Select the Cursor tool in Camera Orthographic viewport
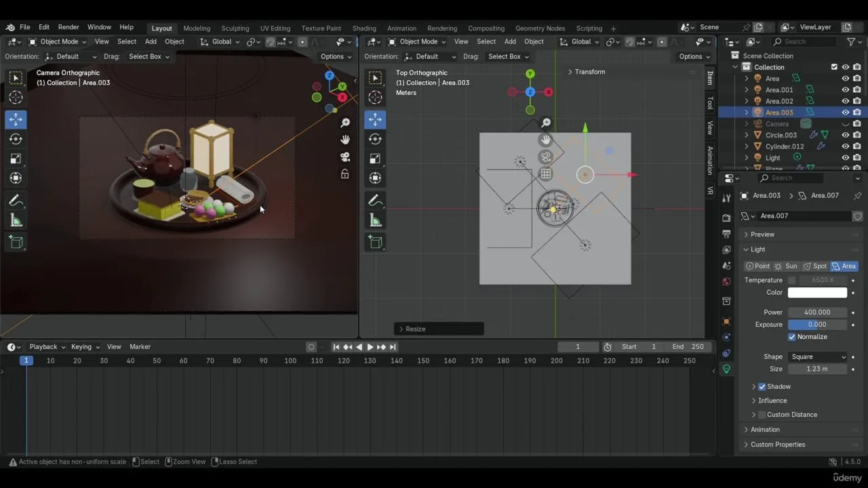Image resolution: width=868 pixels, height=488 pixels. [16, 98]
